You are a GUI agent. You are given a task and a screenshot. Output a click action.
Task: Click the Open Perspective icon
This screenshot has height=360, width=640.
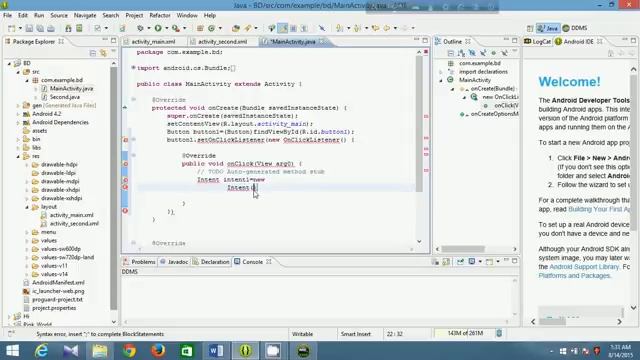pos(530,28)
